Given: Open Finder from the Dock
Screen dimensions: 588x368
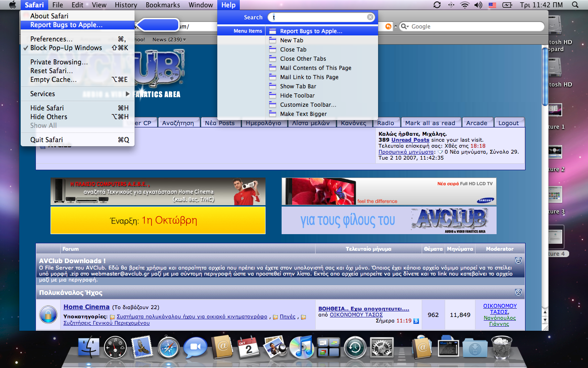Looking at the screenshot, I should (x=89, y=348).
